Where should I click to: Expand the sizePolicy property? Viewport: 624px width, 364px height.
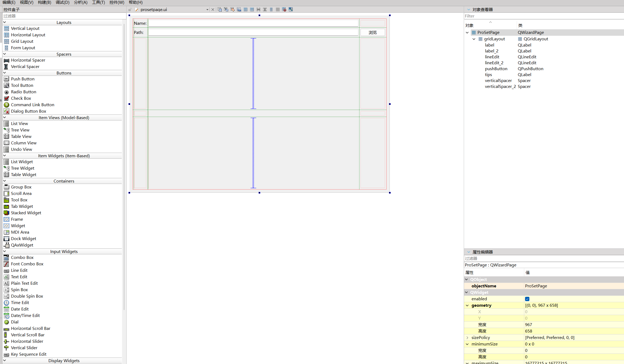(467, 338)
